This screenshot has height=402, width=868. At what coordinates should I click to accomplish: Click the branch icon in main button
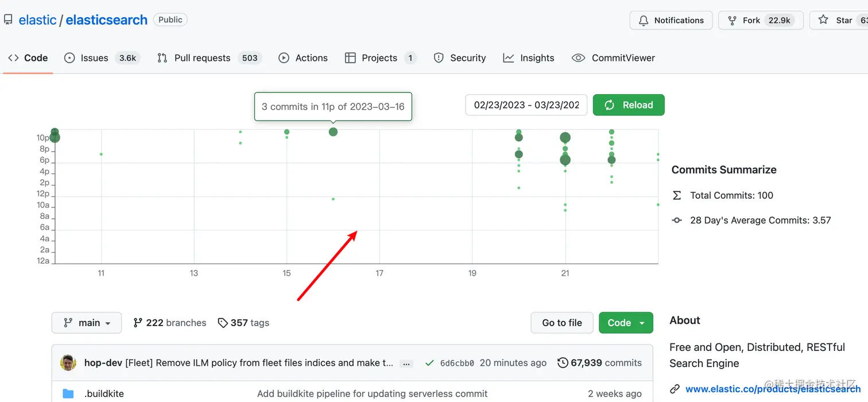pyautogui.click(x=68, y=323)
